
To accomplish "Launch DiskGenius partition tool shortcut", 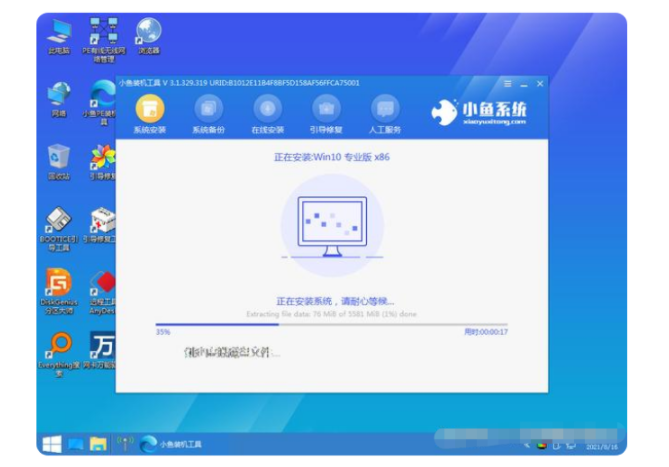I will 59,286.
